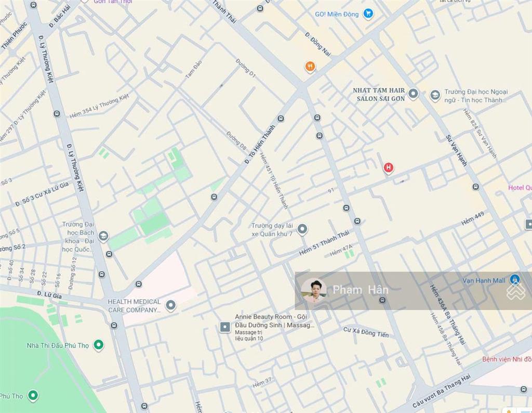The height and width of the screenshot is (413, 532).
Task: Select the Hotel label on the right edge
Action: (x=520, y=188)
